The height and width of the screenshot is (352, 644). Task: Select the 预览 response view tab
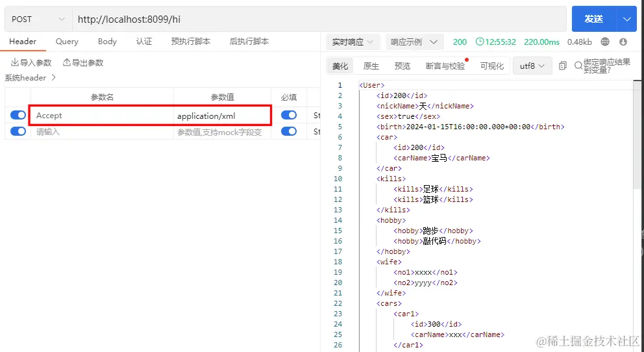pos(402,66)
